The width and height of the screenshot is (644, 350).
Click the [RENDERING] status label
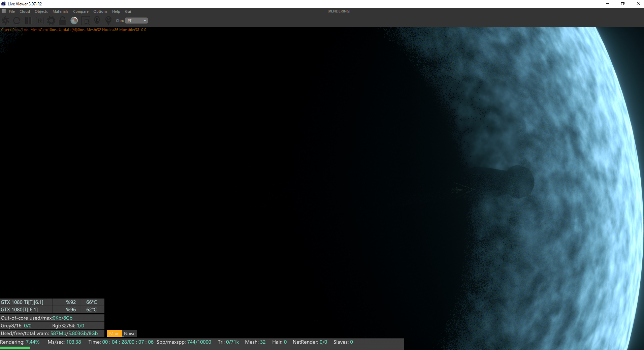(339, 11)
